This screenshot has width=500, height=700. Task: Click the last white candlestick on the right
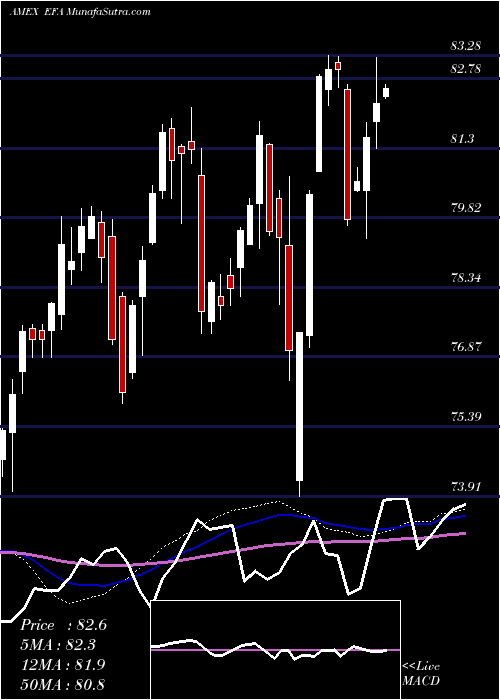click(386, 92)
